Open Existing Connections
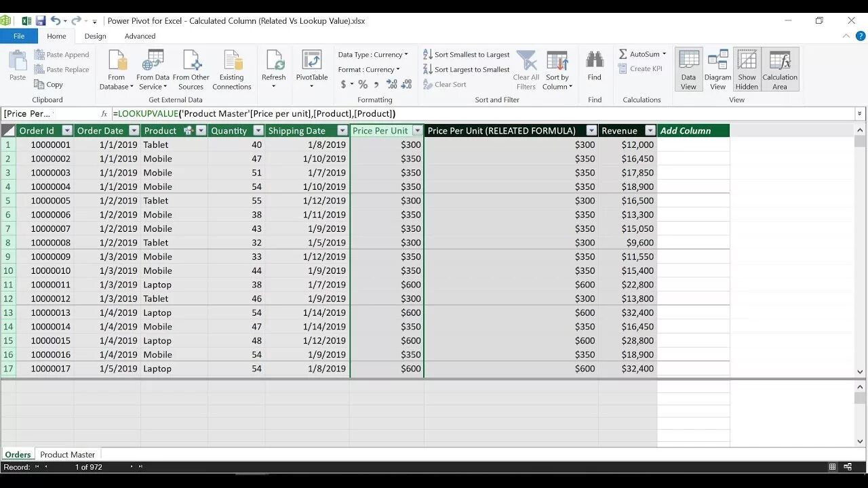The image size is (868, 488). pos(232,70)
